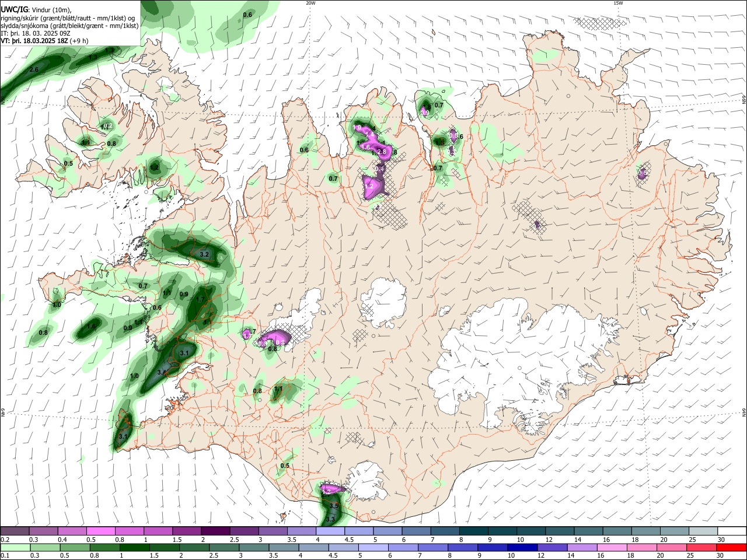
Task: Click the darkest purple 2 snow legend swatch
Action: [x=215, y=531]
